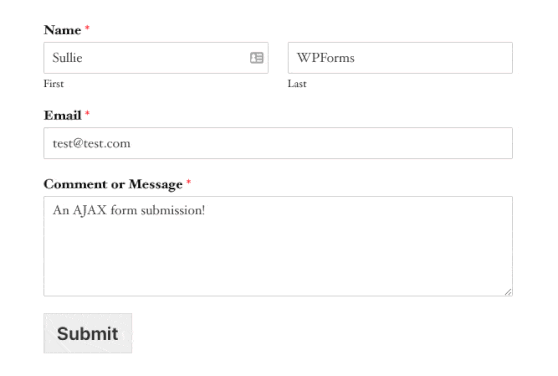Click the First sublabel under name field
This screenshot has width=558, height=376.
(53, 84)
